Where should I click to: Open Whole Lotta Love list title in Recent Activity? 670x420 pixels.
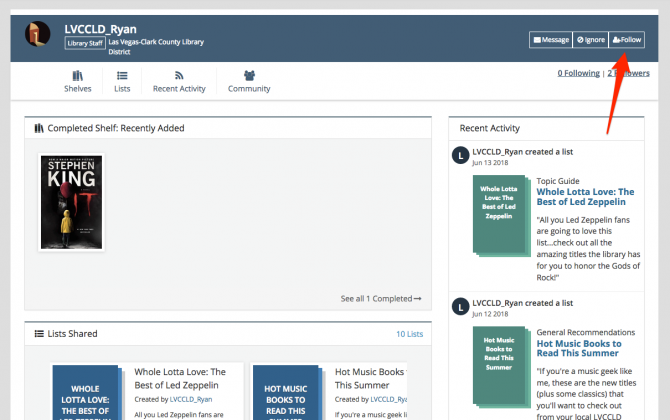click(x=585, y=197)
